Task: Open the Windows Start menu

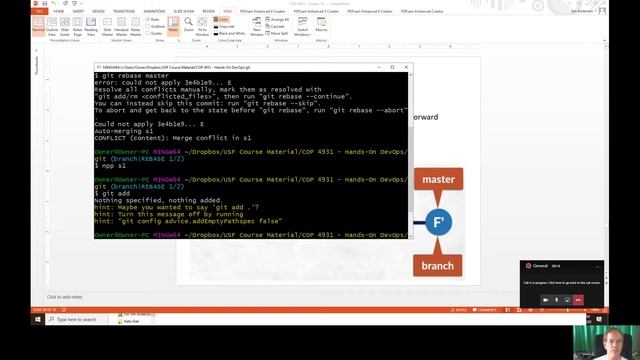Action: tap(38, 320)
